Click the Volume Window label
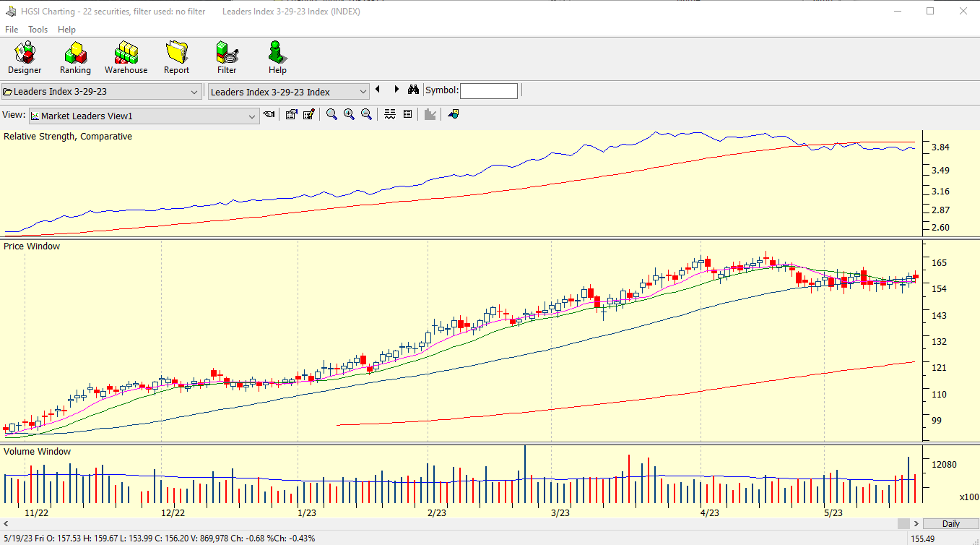Image resolution: width=980 pixels, height=545 pixels. pyautogui.click(x=38, y=451)
